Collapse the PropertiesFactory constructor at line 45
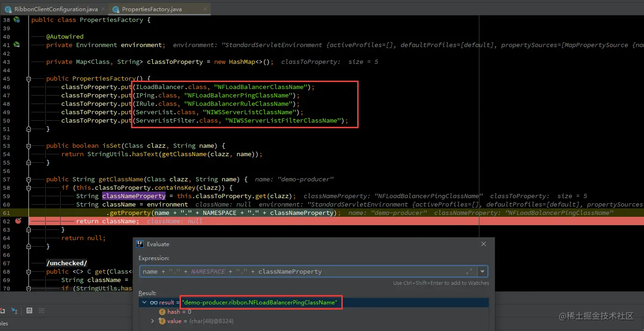Viewport: 644px width, 331px height. [28, 79]
